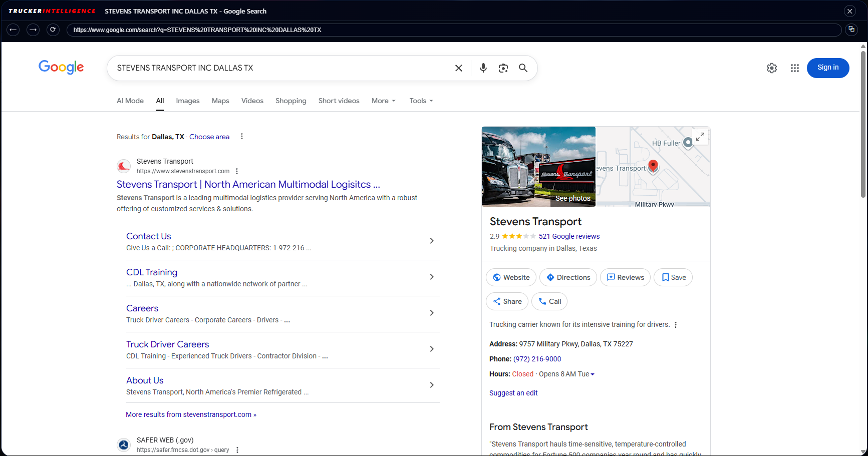
Task: Click the Sign in button
Action: click(x=827, y=68)
